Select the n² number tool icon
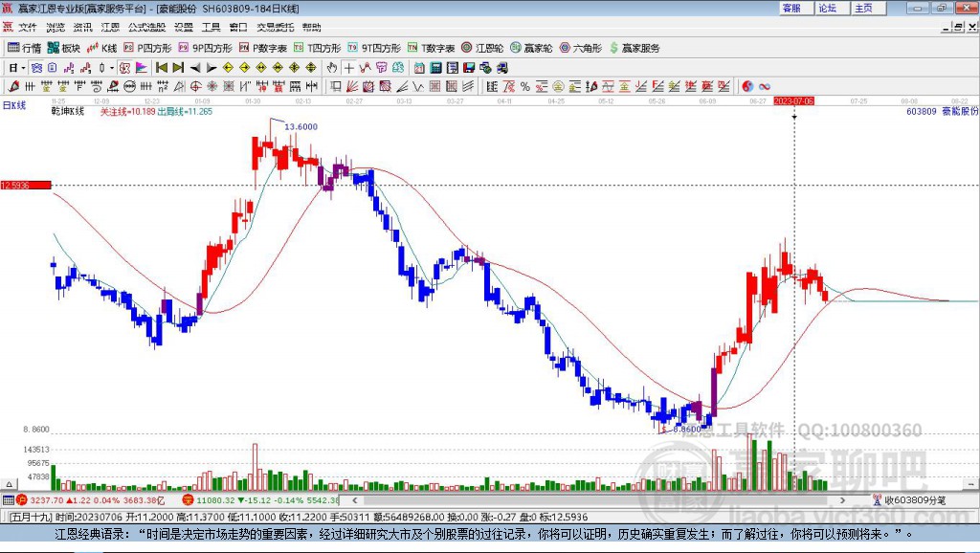The image size is (980, 553). [163, 86]
